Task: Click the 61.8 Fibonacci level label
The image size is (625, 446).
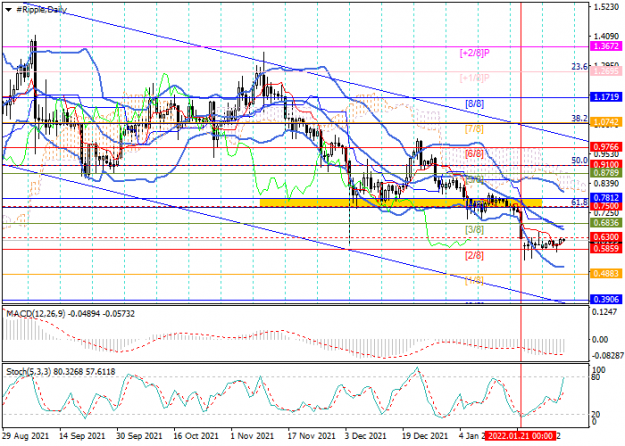Action: point(579,202)
